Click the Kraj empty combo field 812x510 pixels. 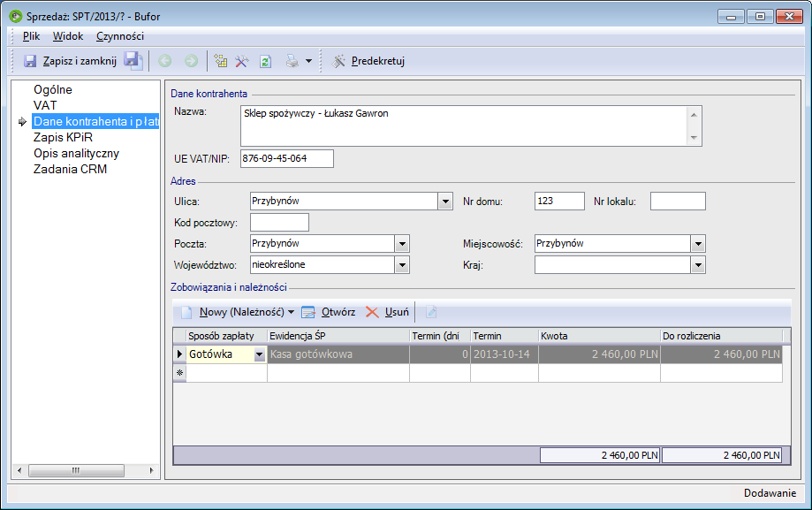(x=613, y=265)
